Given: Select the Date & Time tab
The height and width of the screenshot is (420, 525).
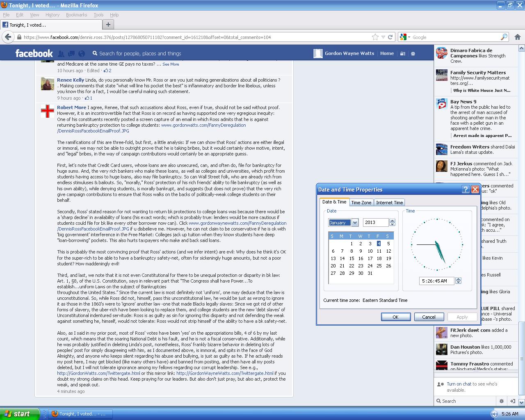Looking at the screenshot, I should [334, 202].
